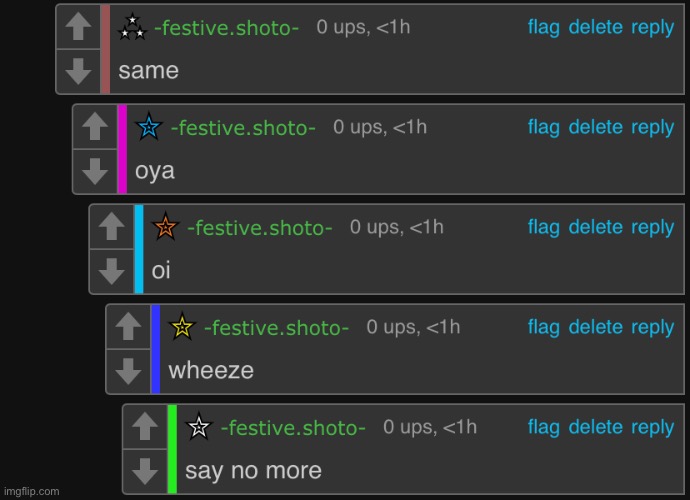Downvote the "same" comment
690x500 pixels.
[x=78, y=70]
